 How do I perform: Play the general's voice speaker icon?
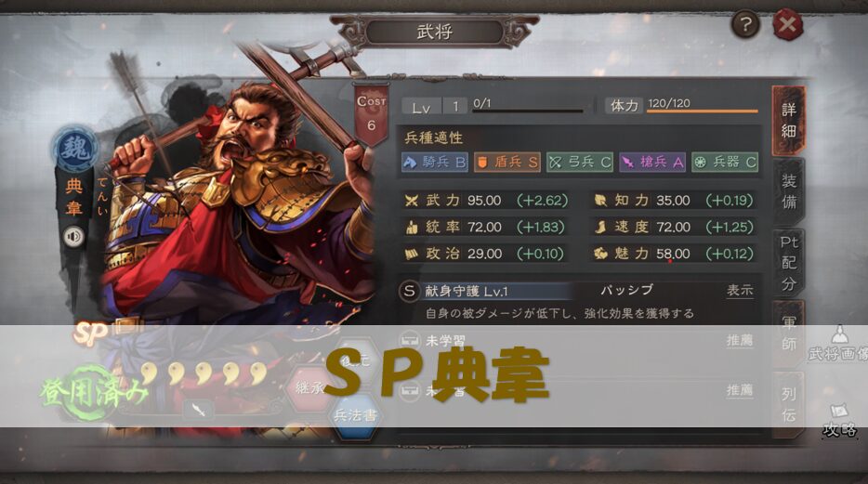(x=74, y=237)
